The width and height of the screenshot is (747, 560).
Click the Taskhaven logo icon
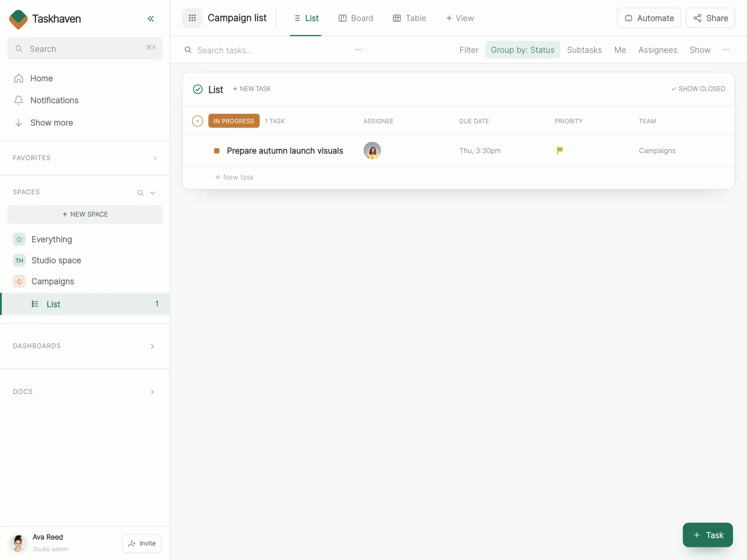coord(19,19)
